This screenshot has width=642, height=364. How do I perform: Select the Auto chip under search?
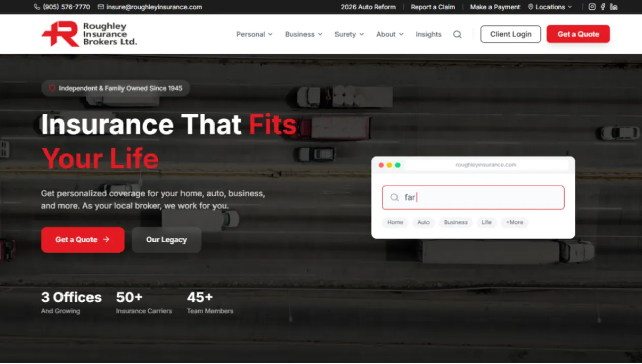[x=423, y=222]
